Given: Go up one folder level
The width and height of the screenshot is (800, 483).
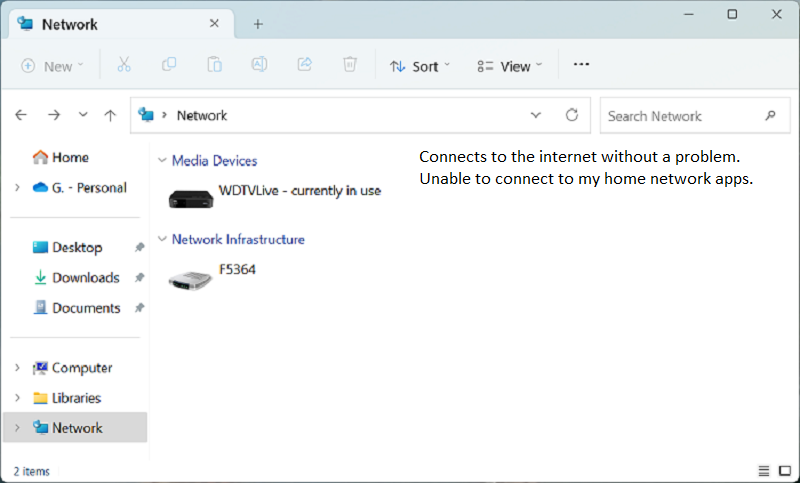Looking at the screenshot, I should tap(111, 115).
